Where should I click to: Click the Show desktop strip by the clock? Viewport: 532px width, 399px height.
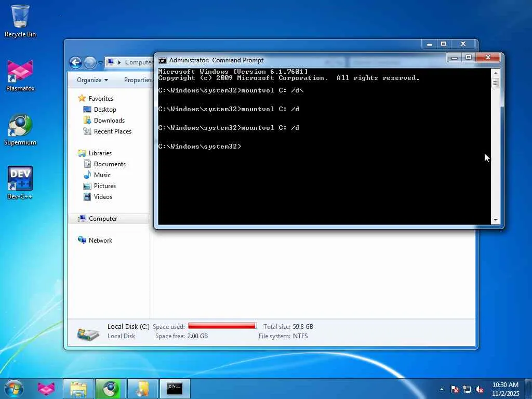[x=528, y=389]
